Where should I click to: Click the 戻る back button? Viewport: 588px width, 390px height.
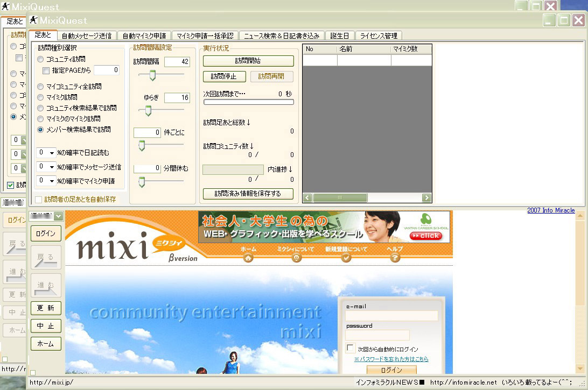click(46, 258)
